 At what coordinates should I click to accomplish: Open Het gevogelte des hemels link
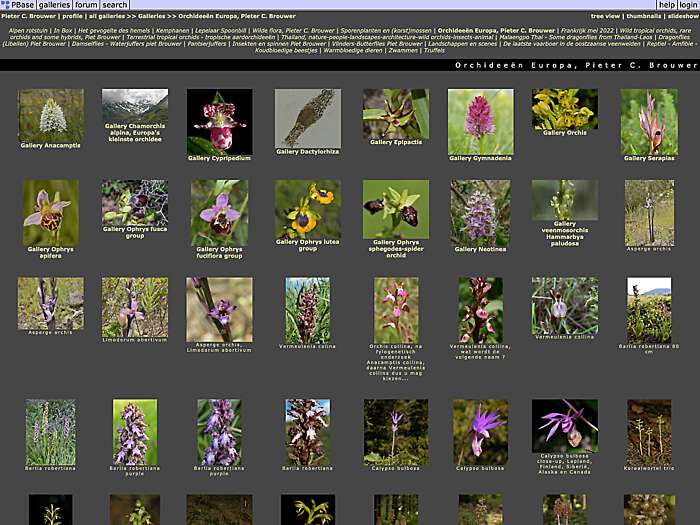tap(114, 31)
